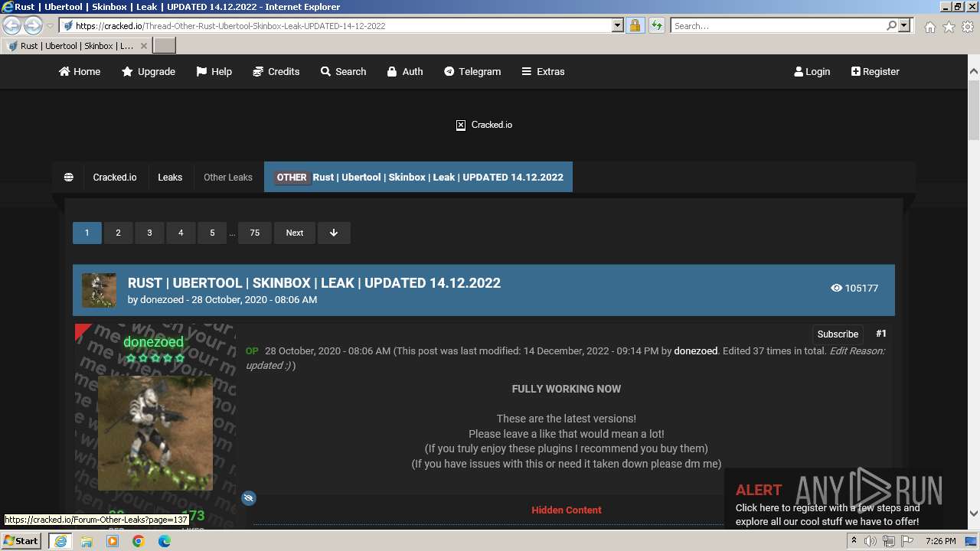Viewport: 980px width, 551px height.
Task: Jump to last page 75
Action: 254,233
